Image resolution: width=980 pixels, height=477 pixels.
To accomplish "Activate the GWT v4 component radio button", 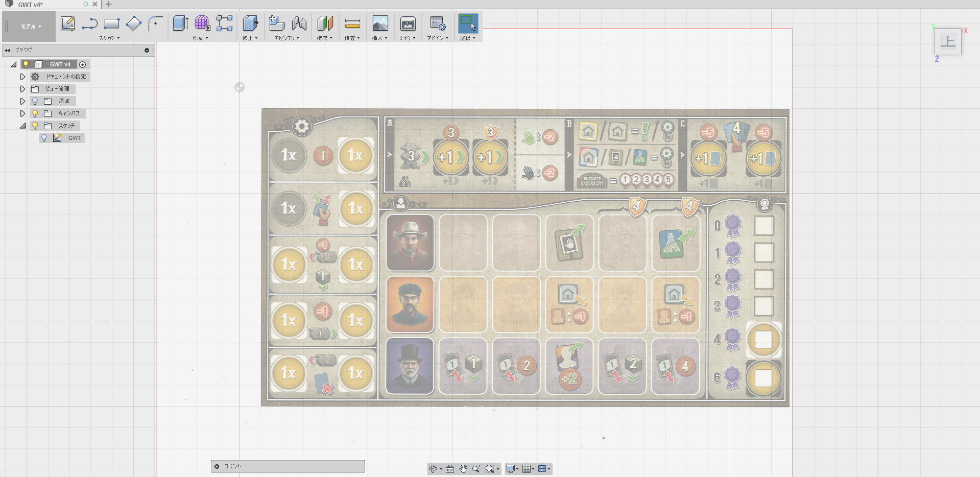I will (82, 64).
